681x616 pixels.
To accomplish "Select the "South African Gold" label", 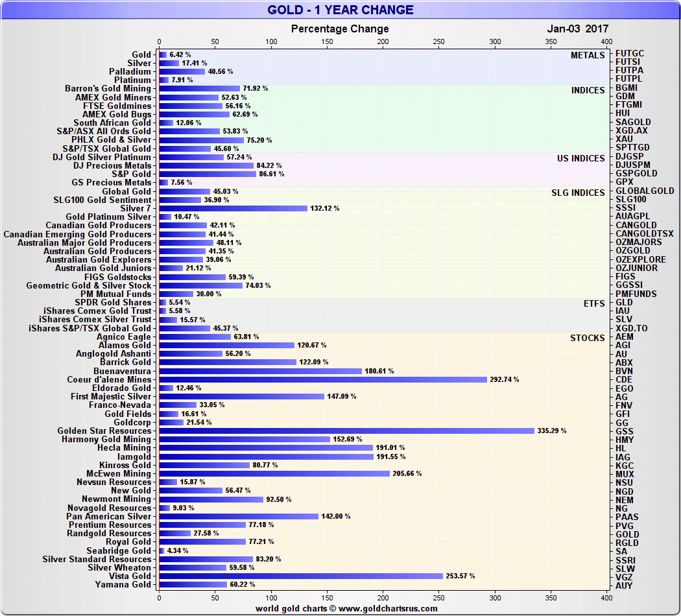I will (112, 123).
